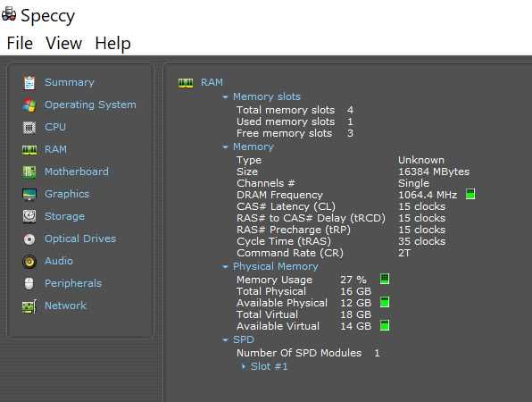Screen dimensions: 532x402
Task: Open the Audio section
Action: click(59, 261)
